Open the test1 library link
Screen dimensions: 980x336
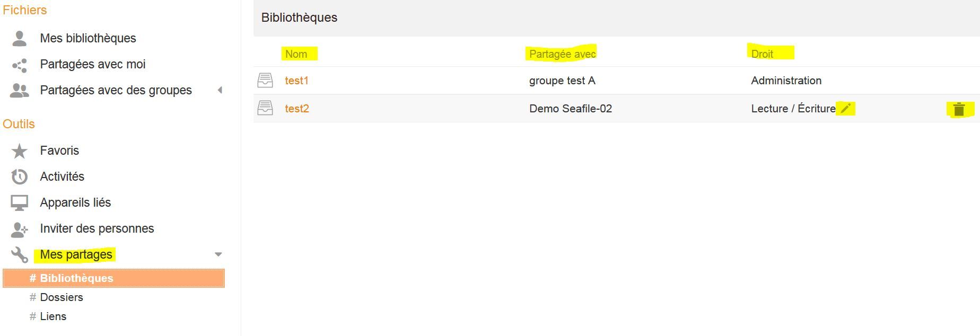[296, 81]
